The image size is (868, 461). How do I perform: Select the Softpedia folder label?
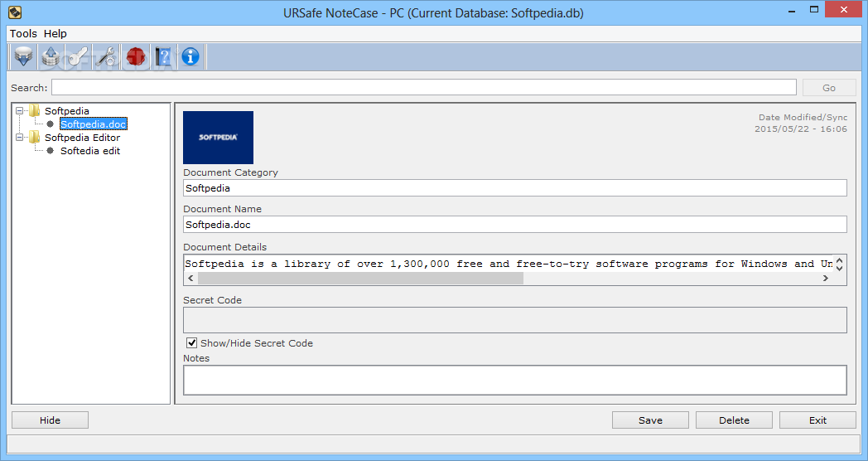(x=67, y=111)
